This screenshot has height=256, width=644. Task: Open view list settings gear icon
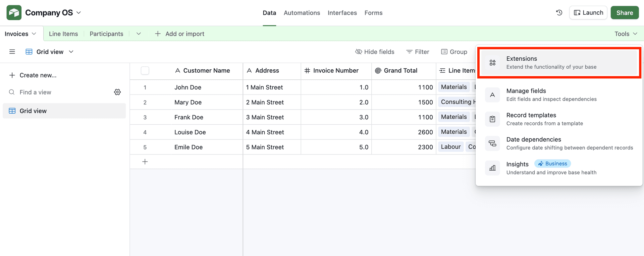coord(117,92)
